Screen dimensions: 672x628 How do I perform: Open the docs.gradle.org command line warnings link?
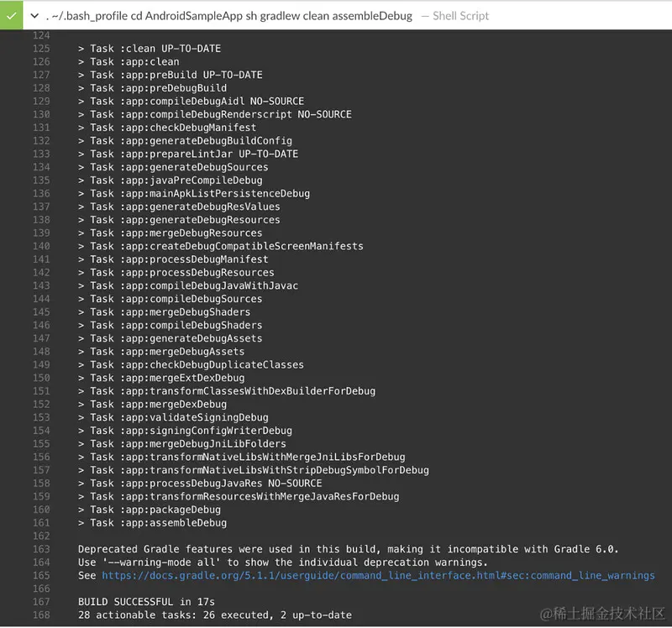click(x=378, y=575)
